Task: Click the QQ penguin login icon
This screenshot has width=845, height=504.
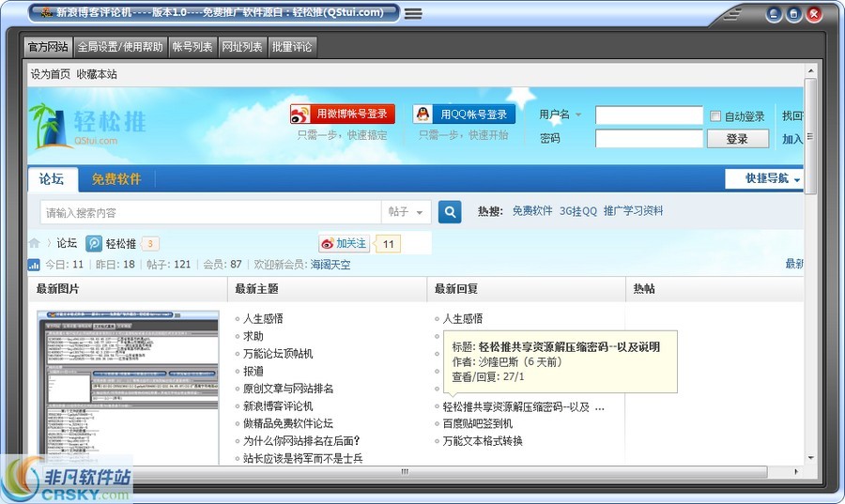Action: pyautogui.click(x=423, y=115)
